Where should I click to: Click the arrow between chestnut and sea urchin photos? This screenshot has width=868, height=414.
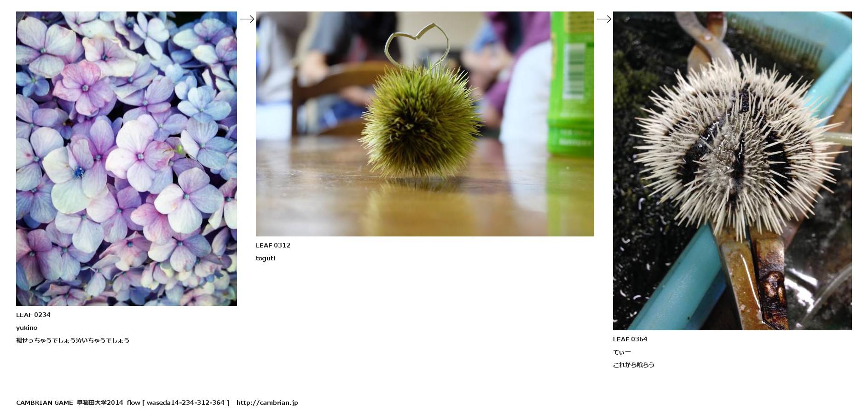click(x=604, y=19)
